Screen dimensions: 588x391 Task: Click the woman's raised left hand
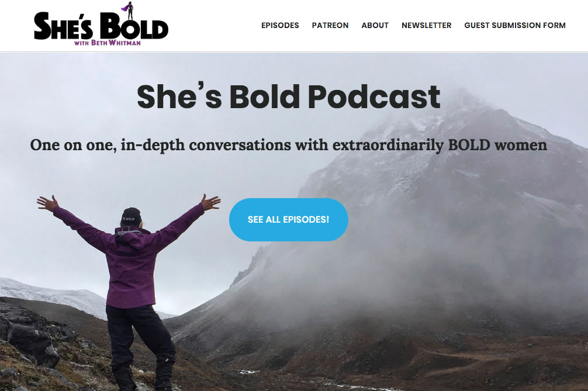(47, 203)
